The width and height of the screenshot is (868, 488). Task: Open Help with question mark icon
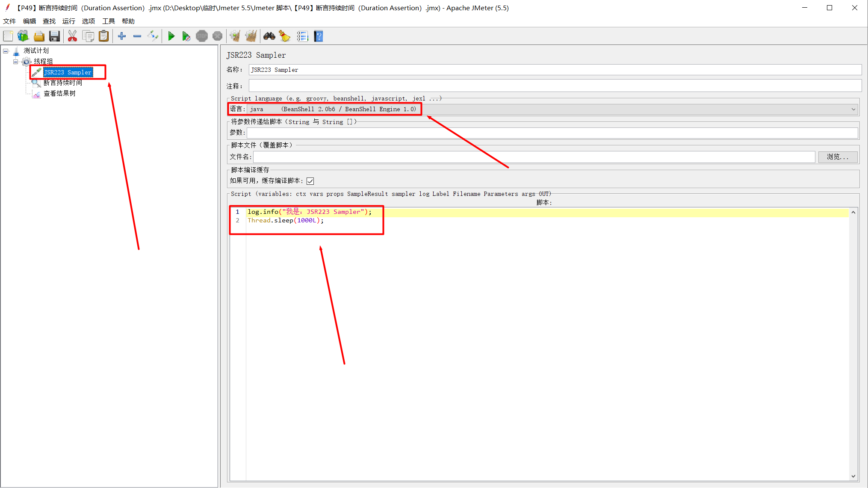pos(318,36)
